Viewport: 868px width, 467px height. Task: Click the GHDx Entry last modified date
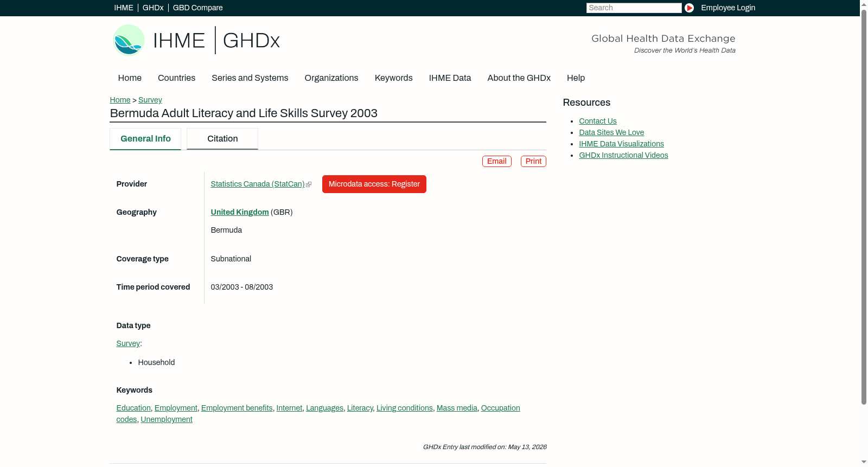click(484, 447)
